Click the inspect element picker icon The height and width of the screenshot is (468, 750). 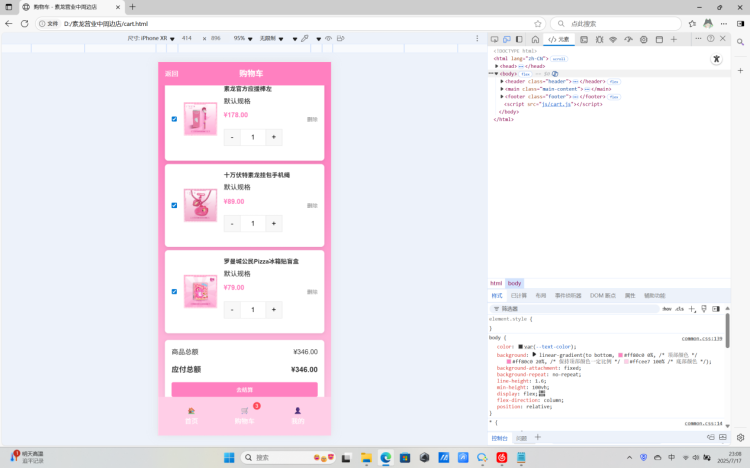coord(495,39)
